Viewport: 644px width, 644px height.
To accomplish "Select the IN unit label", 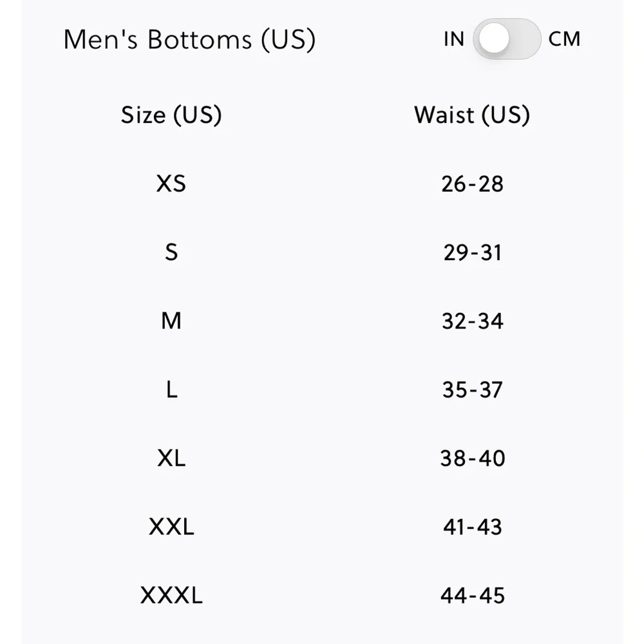I will pyautogui.click(x=454, y=39).
